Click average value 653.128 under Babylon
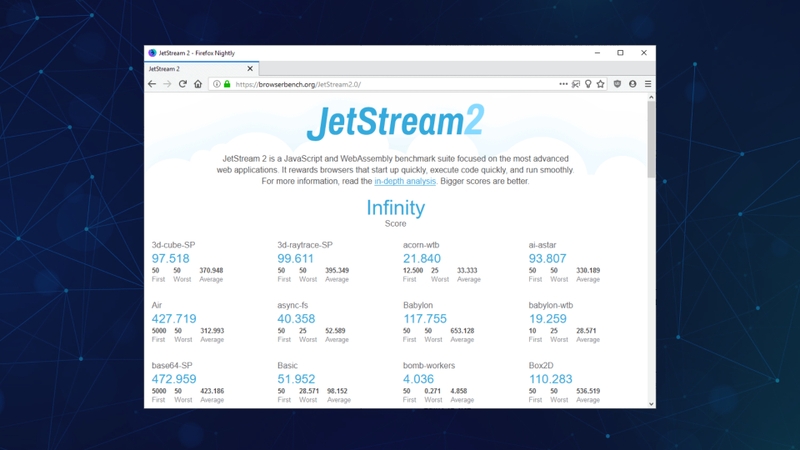Screen dimensions: 800x450 [x=462, y=331]
